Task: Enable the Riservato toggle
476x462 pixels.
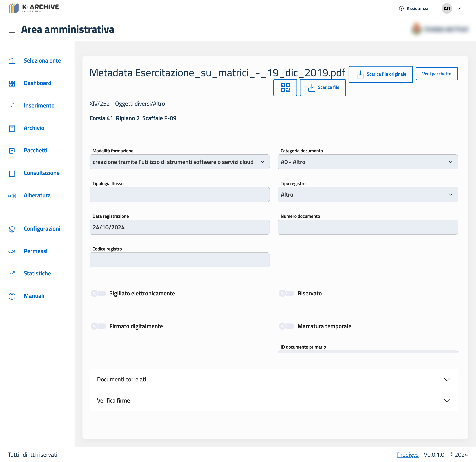Action: click(286, 293)
